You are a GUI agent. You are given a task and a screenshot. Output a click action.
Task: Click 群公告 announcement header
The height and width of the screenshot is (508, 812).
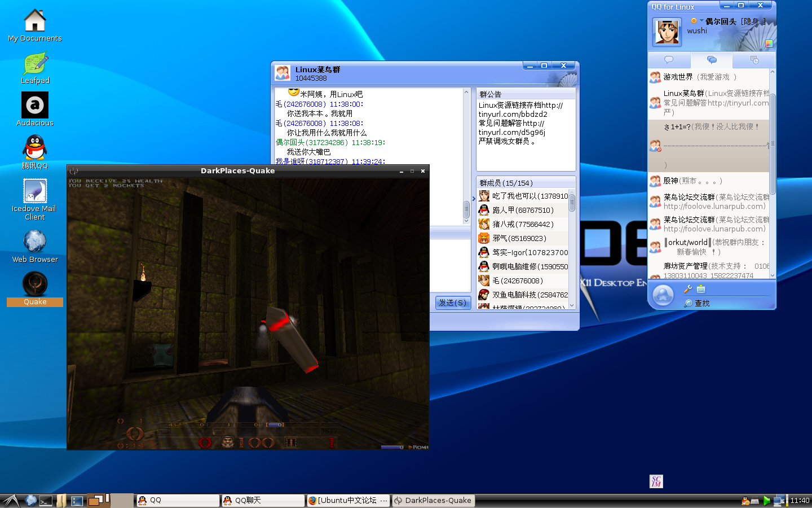click(x=526, y=94)
